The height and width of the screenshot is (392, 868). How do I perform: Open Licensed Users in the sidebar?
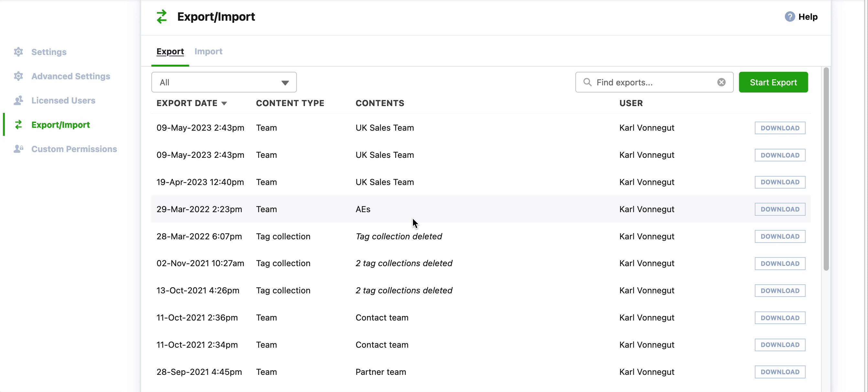tap(63, 101)
